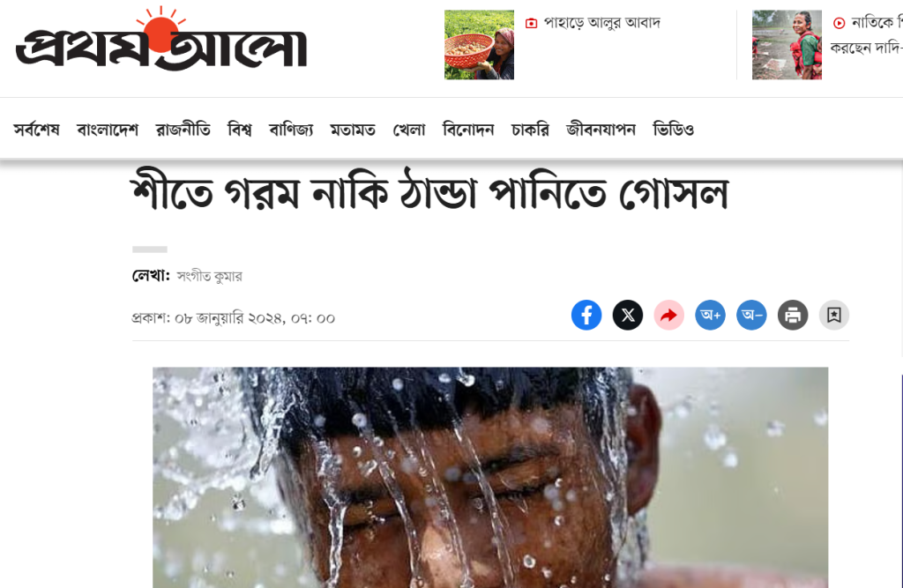The height and width of the screenshot is (588, 903).
Task: Go to the রাজনীতি section
Action: pos(183,130)
